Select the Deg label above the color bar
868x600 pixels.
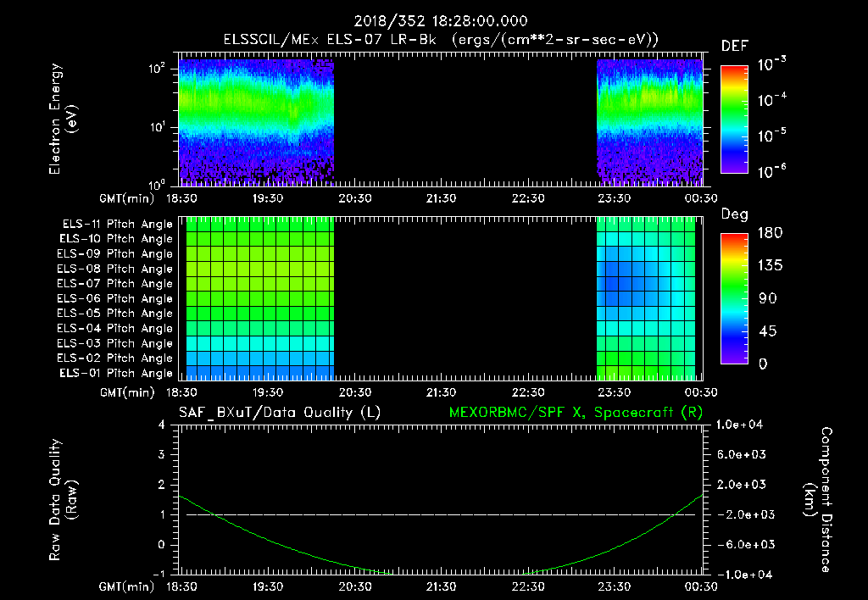(735, 214)
